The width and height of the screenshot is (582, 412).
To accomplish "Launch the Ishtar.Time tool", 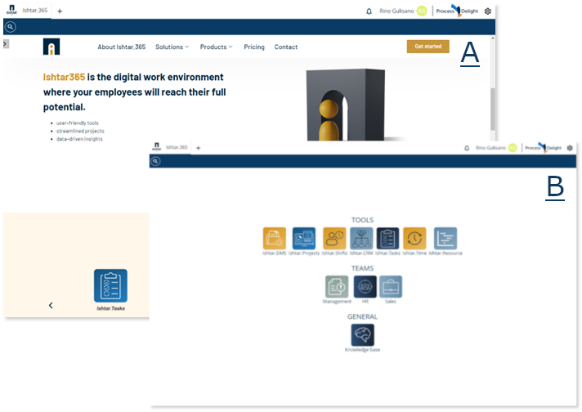I will point(415,238).
